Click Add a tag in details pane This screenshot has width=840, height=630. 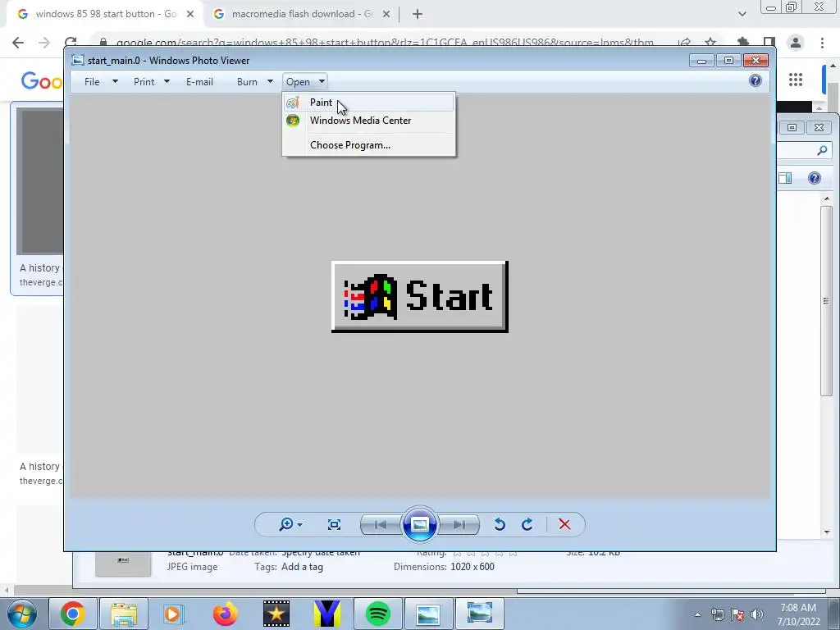302,567
